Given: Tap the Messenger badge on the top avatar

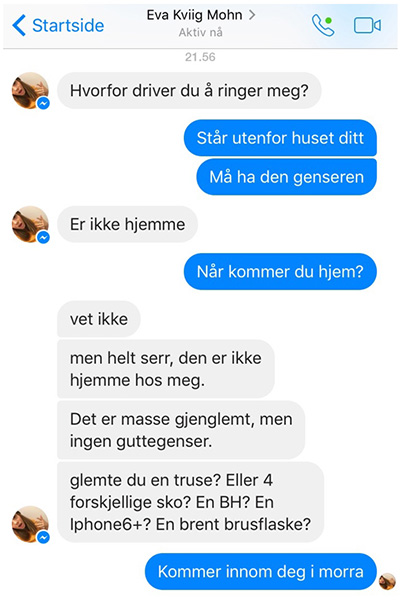Looking at the screenshot, I should [x=43, y=103].
